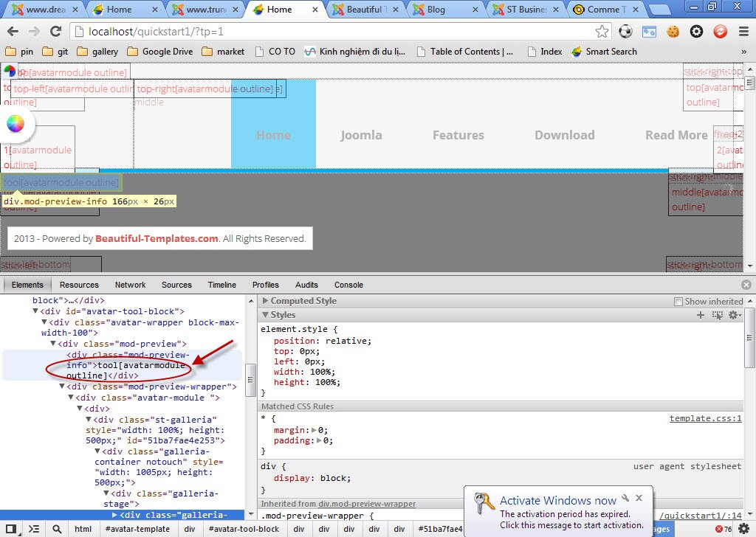Reload the page using the refresh icon
The width and height of the screenshot is (756, 537).
click(55, 32)
